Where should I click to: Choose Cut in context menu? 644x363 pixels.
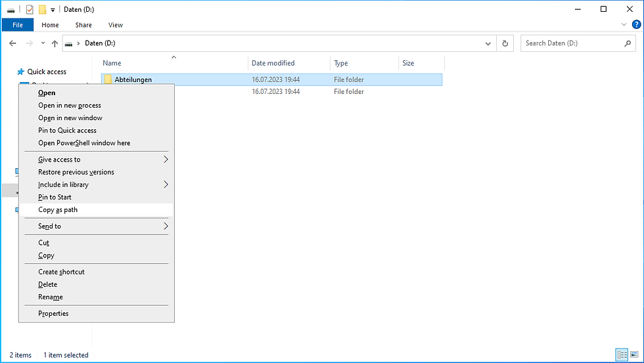97,243
